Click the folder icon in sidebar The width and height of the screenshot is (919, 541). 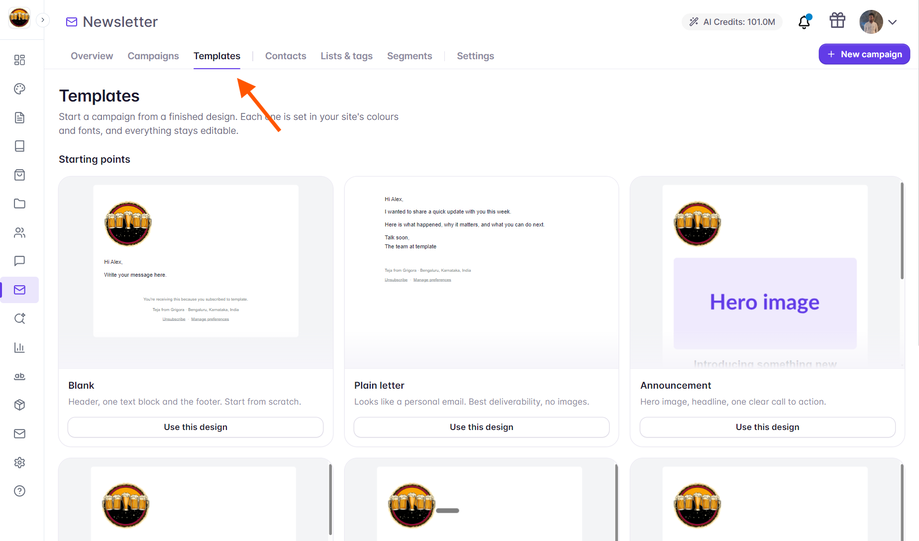tap(19, 203)
